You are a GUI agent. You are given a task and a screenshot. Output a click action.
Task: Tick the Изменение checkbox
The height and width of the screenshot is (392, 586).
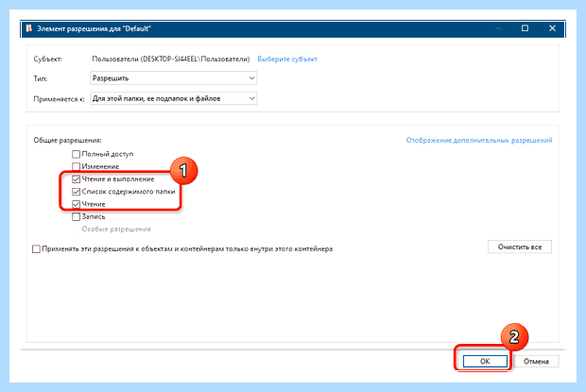76,166
